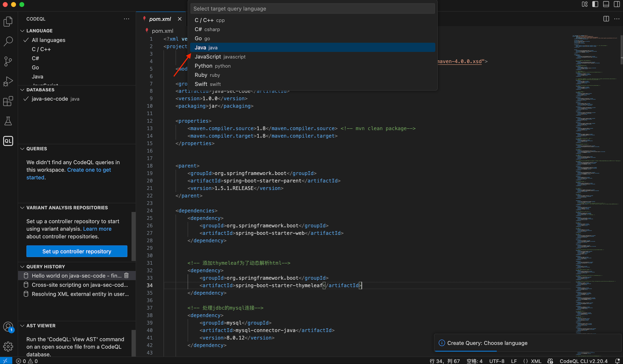This screenshot has height=364, width=623.
Task: Open Source Control view icon
Action: coord(8,61)
